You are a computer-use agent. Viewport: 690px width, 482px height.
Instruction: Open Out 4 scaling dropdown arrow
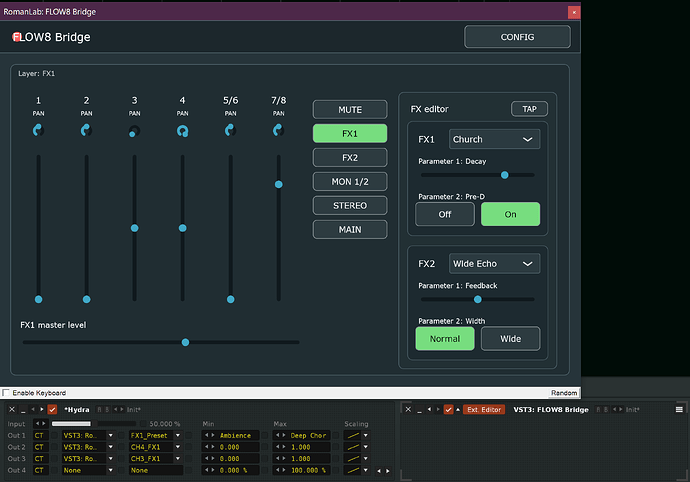tap(365, 470)
